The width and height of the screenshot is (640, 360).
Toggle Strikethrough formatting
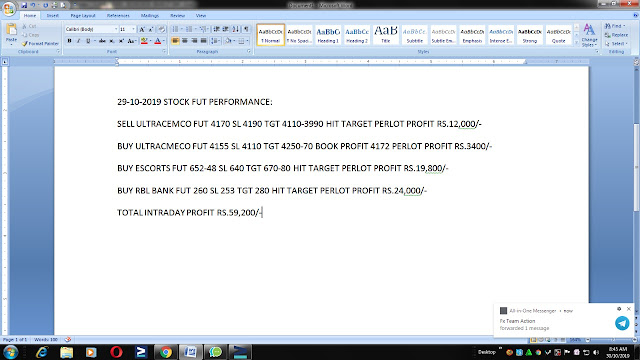click(x=102, y=41)
